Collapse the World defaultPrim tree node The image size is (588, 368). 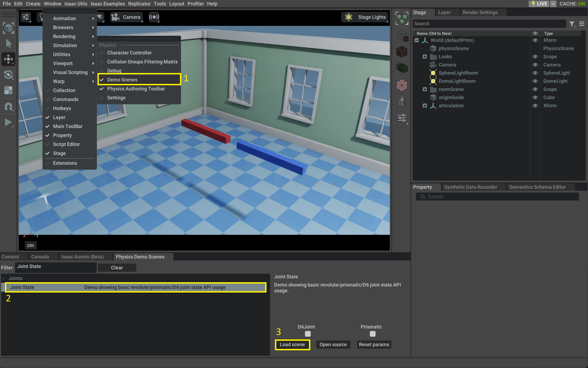[x=416, y=40]
